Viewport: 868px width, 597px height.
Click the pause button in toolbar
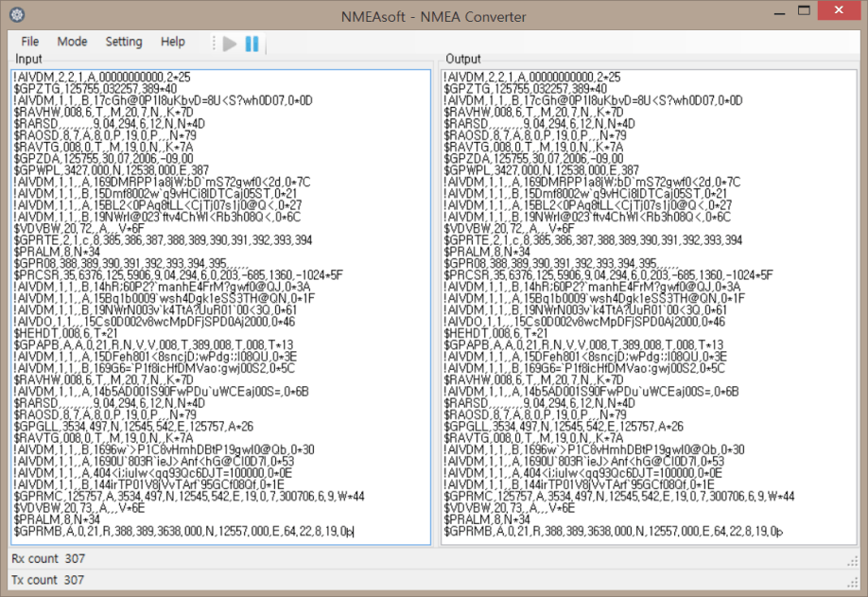coord(252,44)
